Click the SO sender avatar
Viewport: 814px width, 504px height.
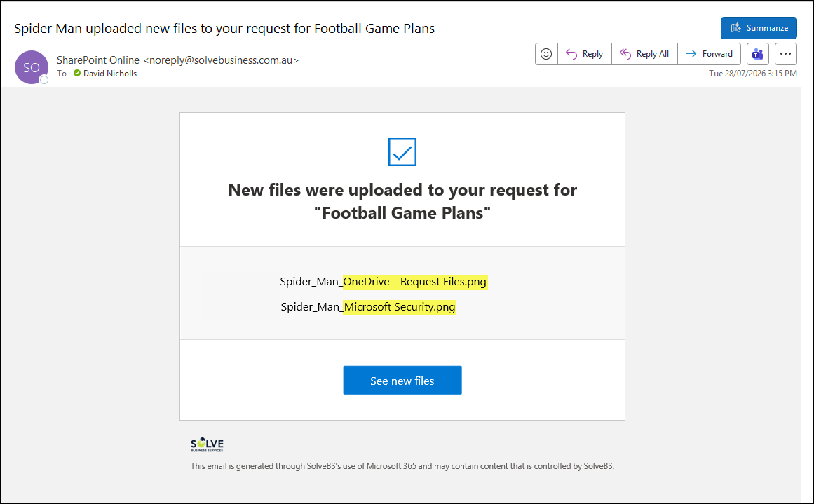[x=31, y=67]
